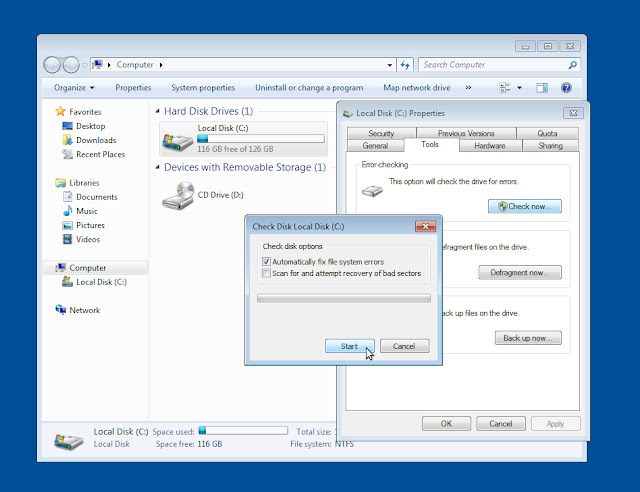The image size is (640, 492).
Task: Switch to the Security tab
Action: (381, 134)
